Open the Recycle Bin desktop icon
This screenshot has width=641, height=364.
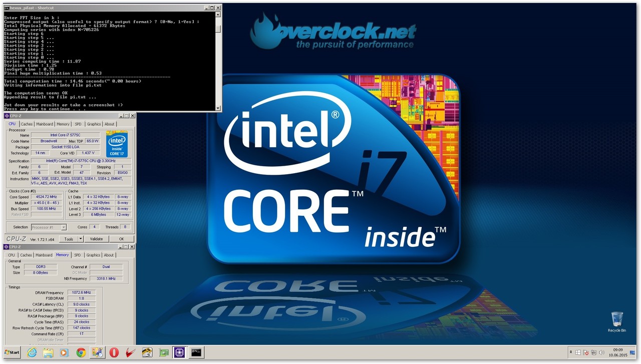click(x=617, y=322)
